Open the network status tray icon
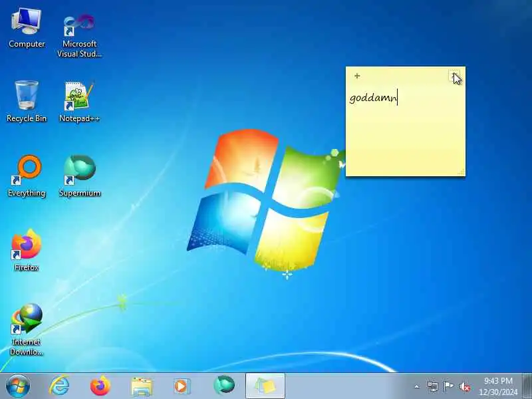 click(433, 386)
